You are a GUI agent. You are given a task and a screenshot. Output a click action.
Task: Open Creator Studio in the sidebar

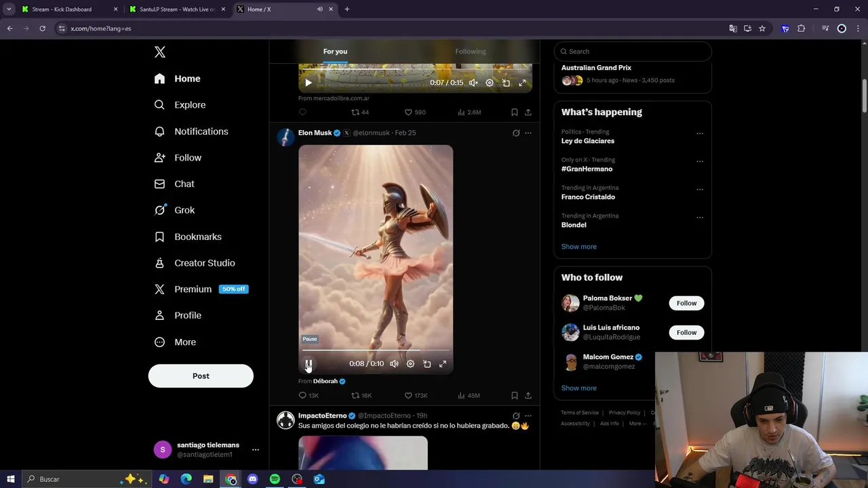(195, 263)
